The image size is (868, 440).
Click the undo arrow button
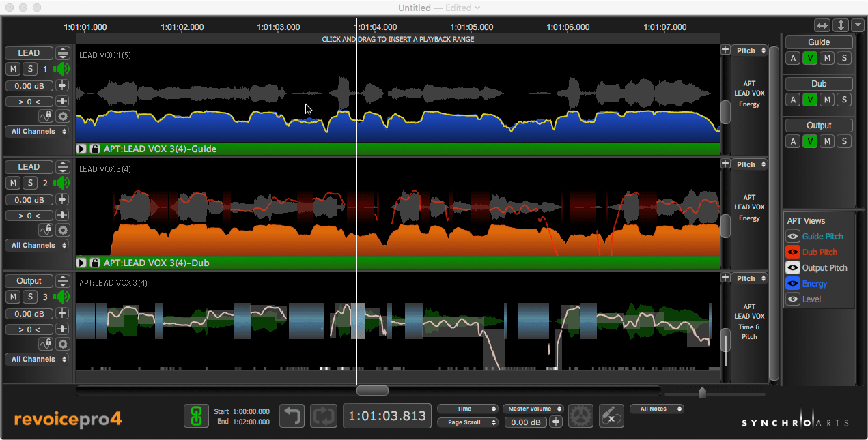point(292,415)
